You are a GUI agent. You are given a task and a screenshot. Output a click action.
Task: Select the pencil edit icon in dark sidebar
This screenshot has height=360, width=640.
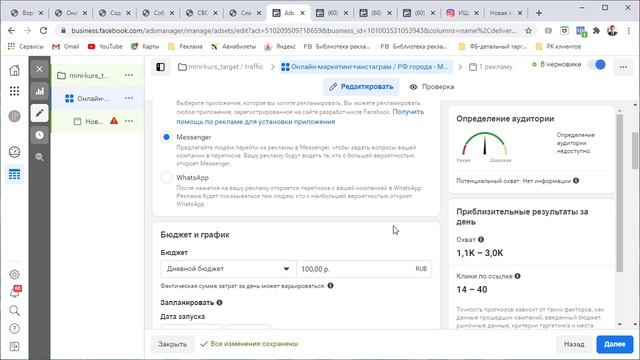tap(40, 113)
